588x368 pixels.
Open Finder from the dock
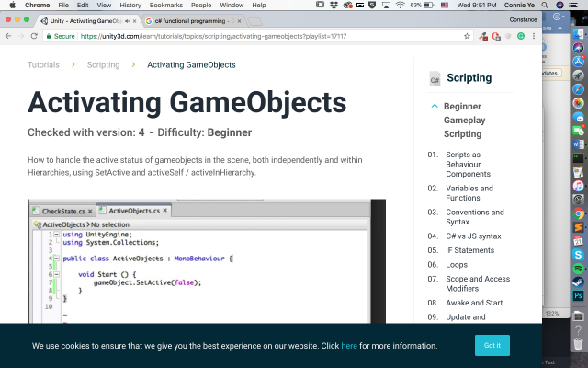point(578,34)
